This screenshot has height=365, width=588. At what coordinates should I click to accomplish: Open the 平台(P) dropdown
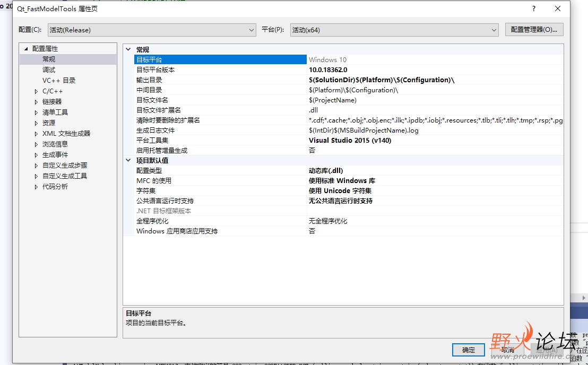(x=394, y=30)
